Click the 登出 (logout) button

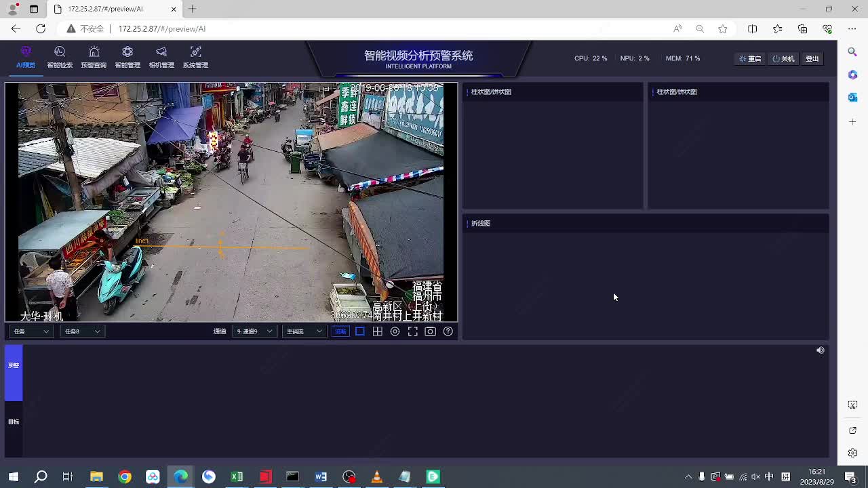click(812, 59)
